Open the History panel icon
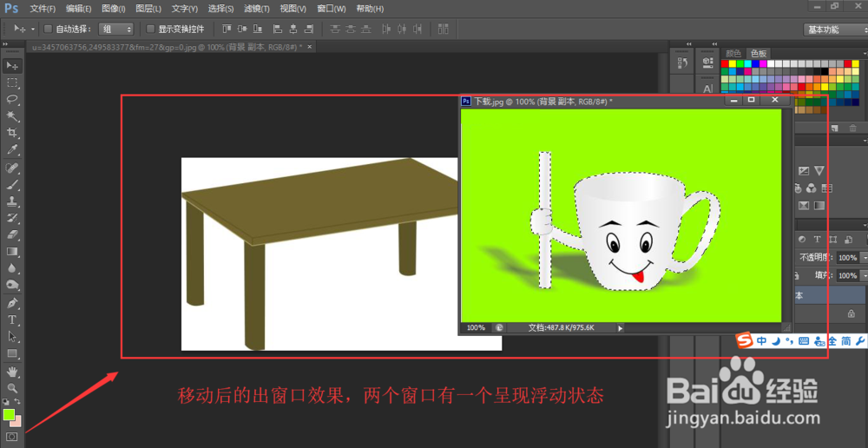 click(682, 63)
